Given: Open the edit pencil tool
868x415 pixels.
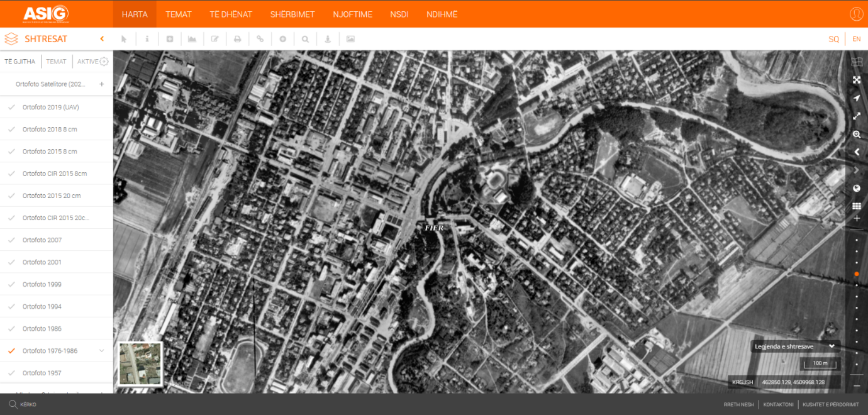Looking at the screenshot, I should click(x=214, y=39).
